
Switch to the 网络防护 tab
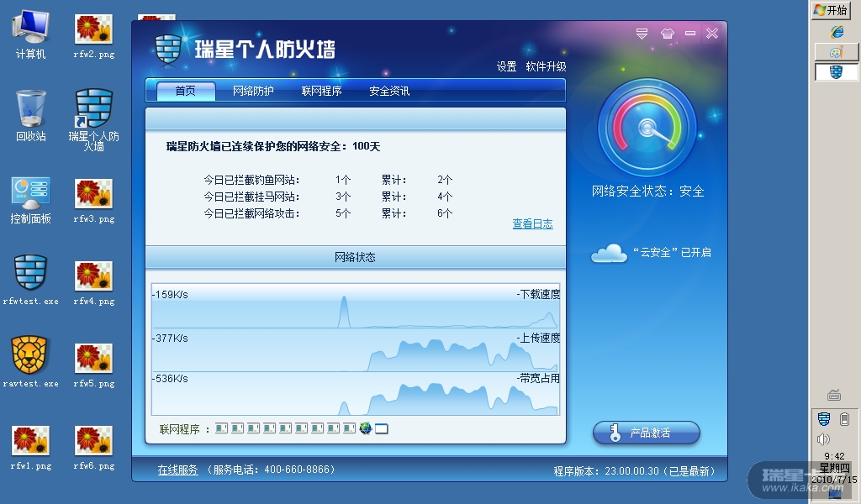(x=253, y=91)
